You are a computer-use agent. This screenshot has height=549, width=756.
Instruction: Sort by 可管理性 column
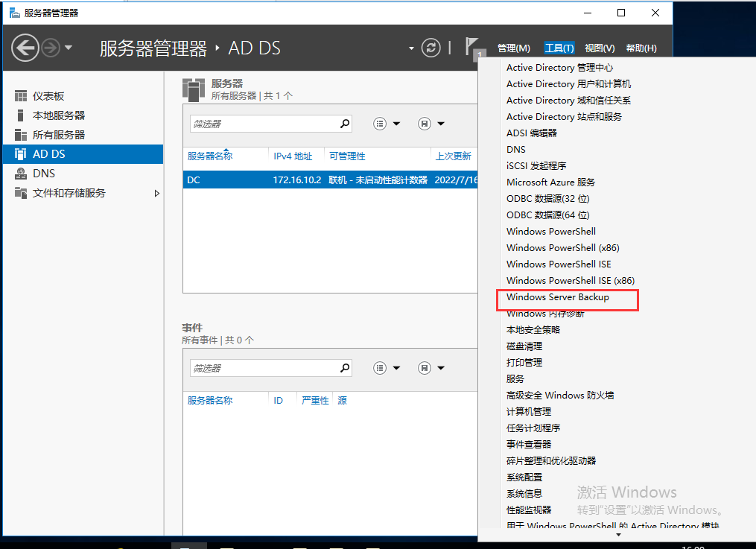tap(347, 156)
